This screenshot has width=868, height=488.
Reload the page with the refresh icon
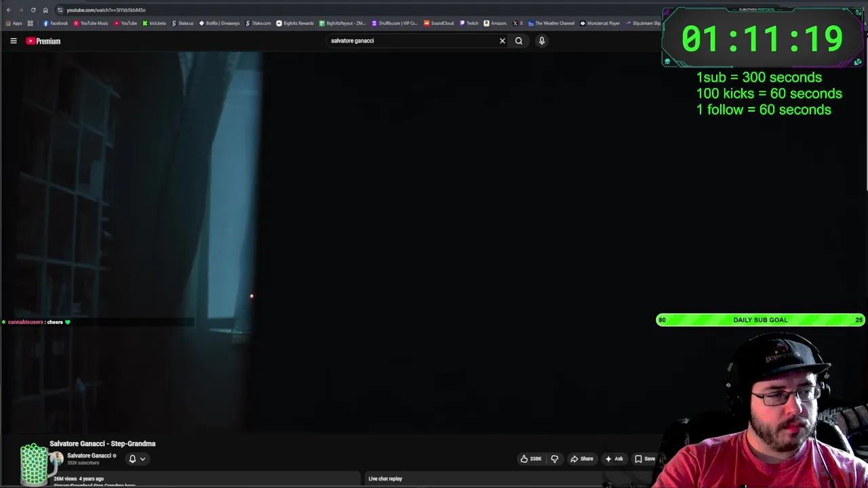33,10
